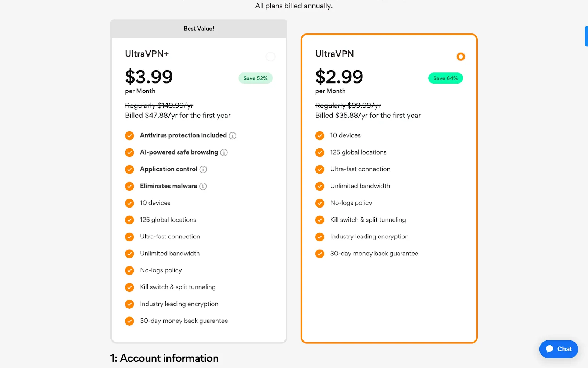The height and width of the screenshot is (368, 588).
Task: Click the UltraVPN plan title
Action: tap(334, 54)
